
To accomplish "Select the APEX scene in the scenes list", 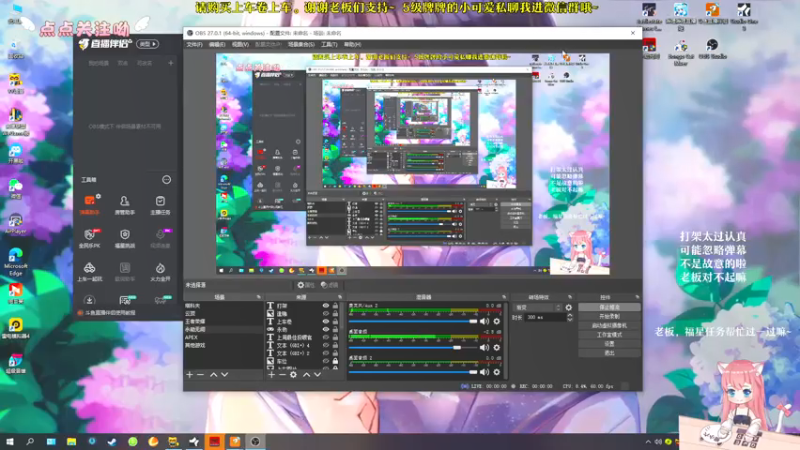I will click(x=223, y=338).
